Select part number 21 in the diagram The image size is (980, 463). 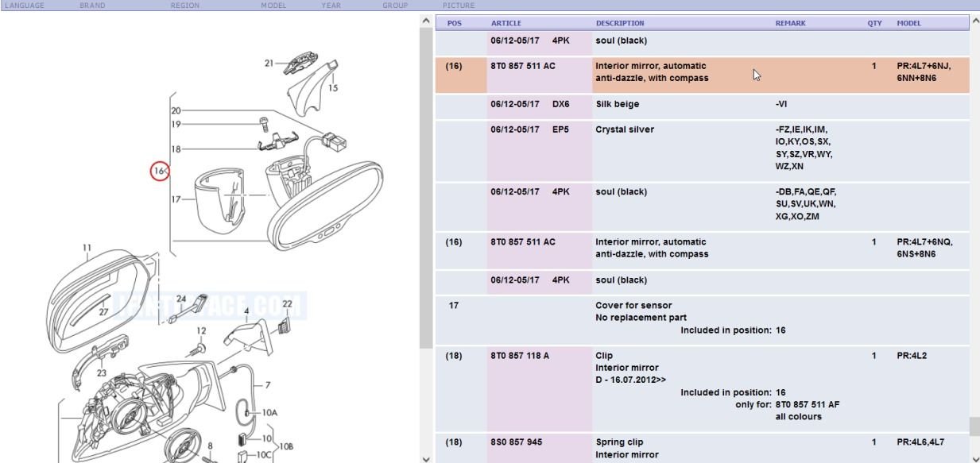click(269, 63)
